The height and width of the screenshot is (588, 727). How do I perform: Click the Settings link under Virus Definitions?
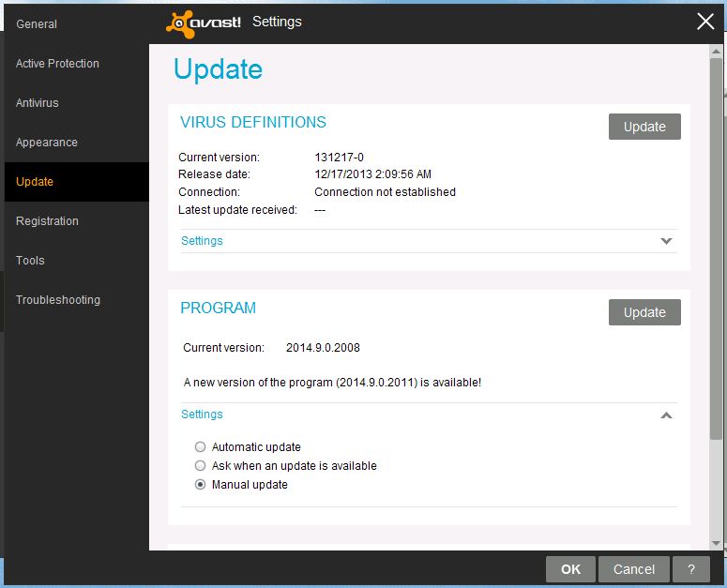[202, 241]
